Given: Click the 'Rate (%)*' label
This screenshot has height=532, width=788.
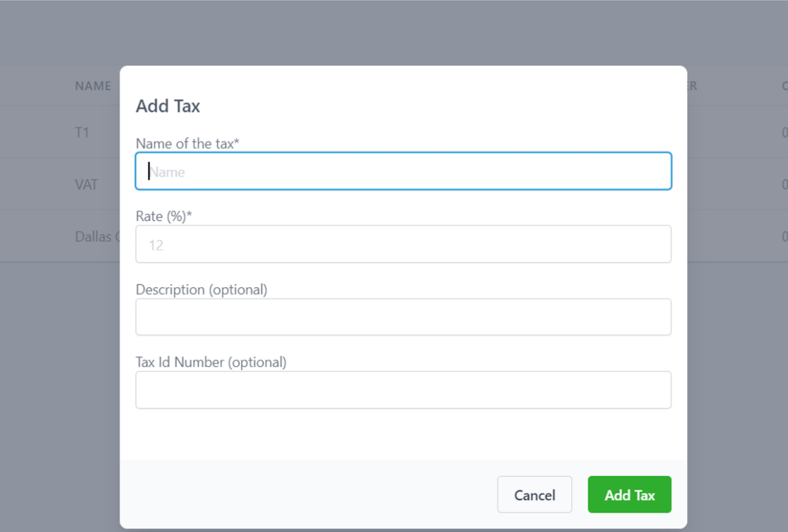Looking at the screenshot, I should click(164, 216).
